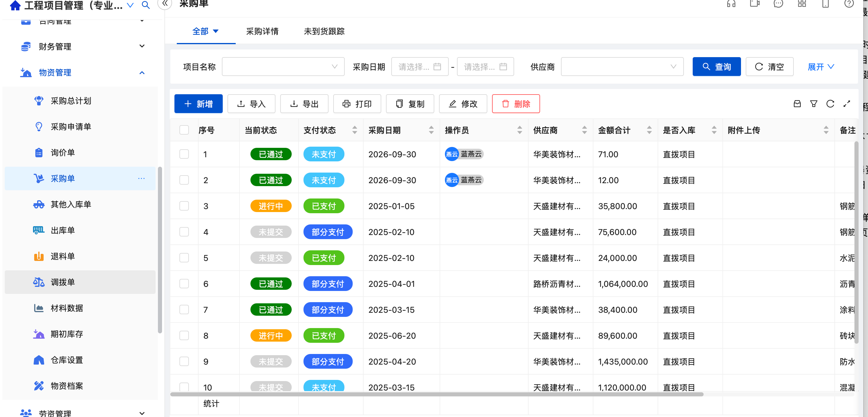The image size is (868, 417).
Task: Switch to the 未到货跟踪 tab
Action: (324, 31)
